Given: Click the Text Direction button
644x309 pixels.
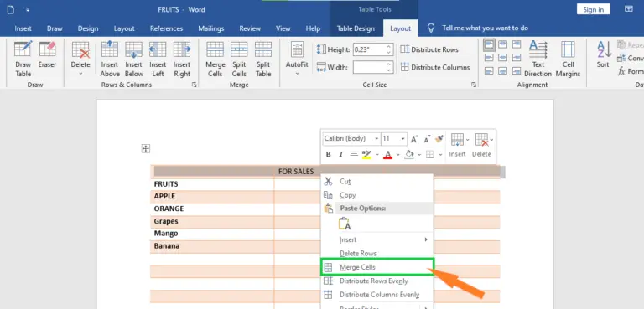Looking at the screenshot, I should [x=538, y=59].
